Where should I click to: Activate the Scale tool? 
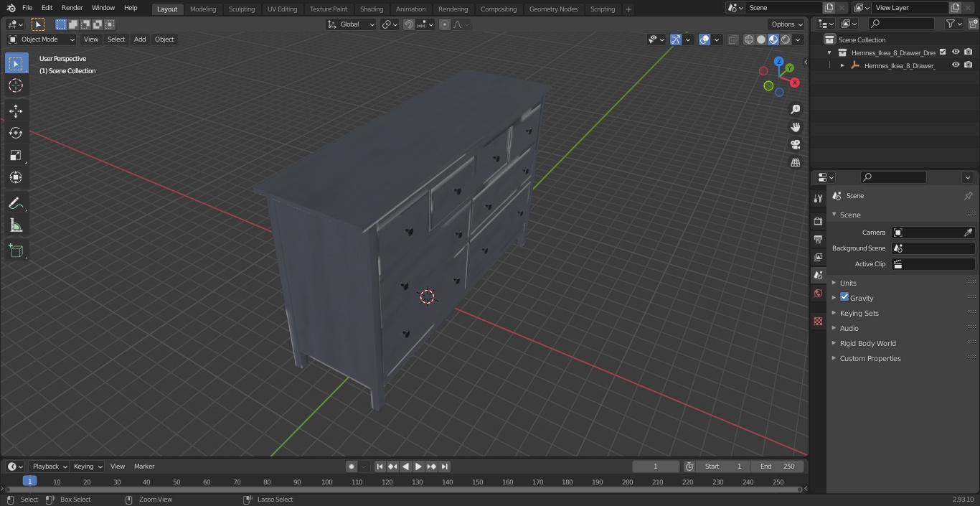click(16, 155)
